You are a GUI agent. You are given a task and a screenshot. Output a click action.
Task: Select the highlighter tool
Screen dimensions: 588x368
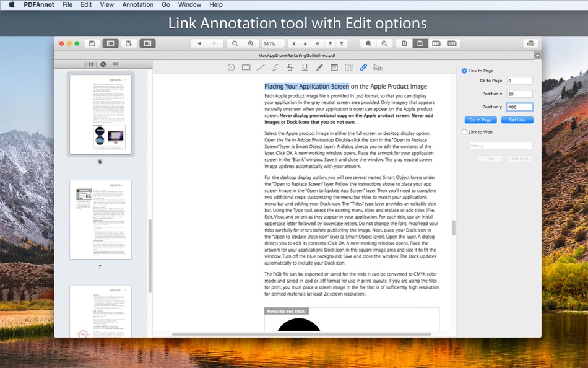(319, 68)
